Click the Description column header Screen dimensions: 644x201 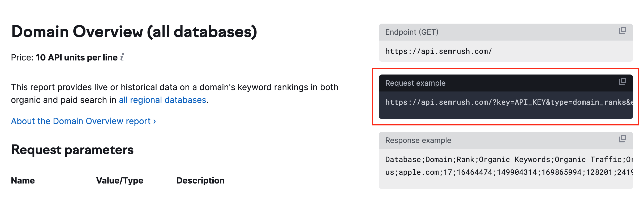(200, 181)
